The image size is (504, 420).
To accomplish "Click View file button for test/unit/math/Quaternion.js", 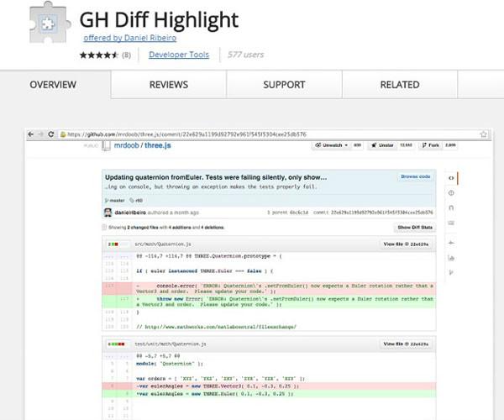I will [406, 344].
